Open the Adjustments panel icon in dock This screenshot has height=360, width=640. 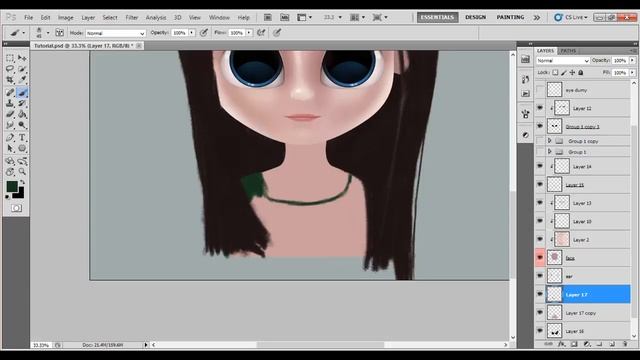[525, 135]
